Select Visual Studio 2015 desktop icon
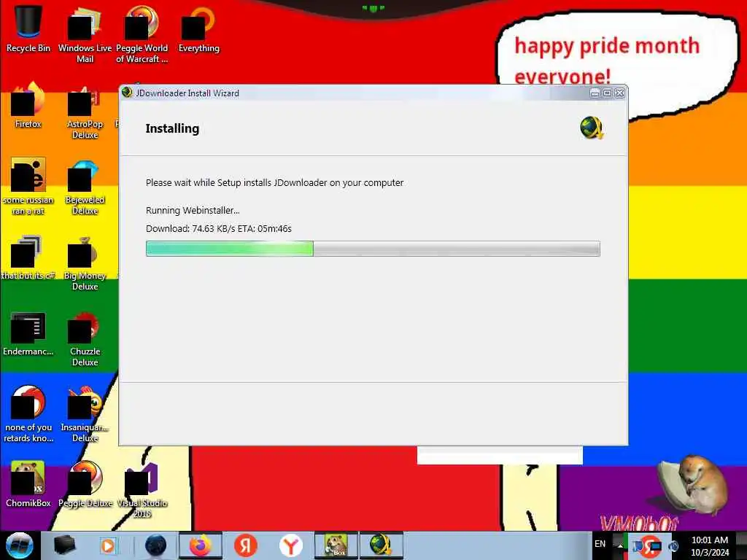 (x=142, y=491)
